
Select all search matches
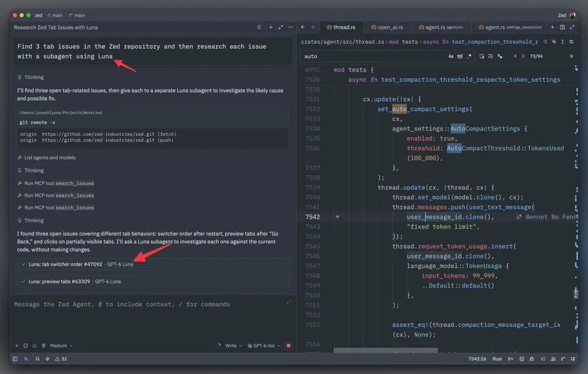point(500,56)
